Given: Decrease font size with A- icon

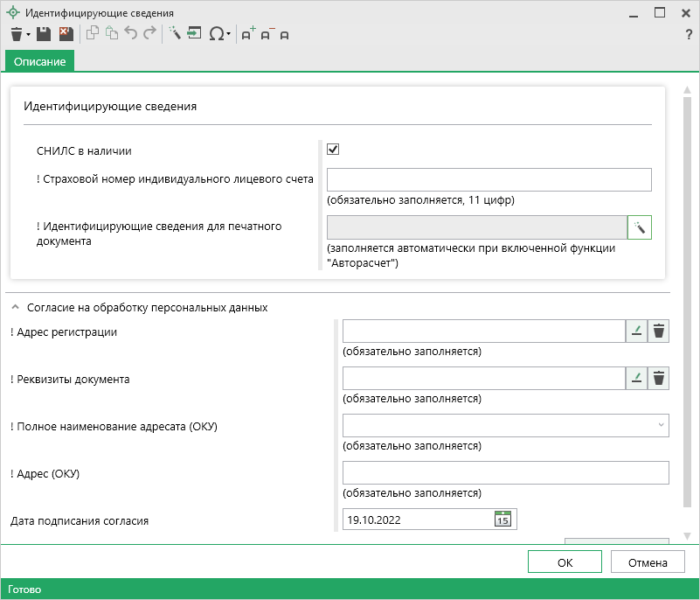Looking at the screenshot, I should 267,34.
